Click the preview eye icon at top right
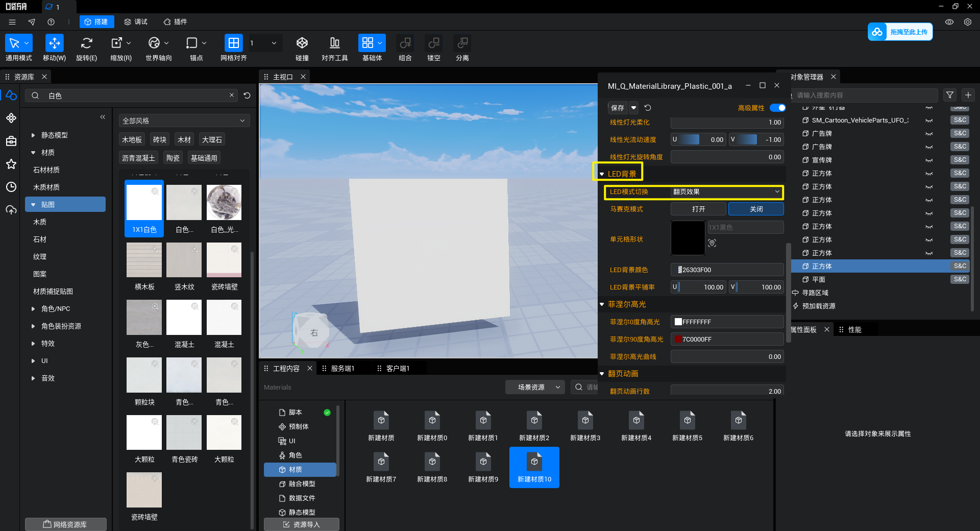This screenshot has height=531, width=980. click(949, 22)
